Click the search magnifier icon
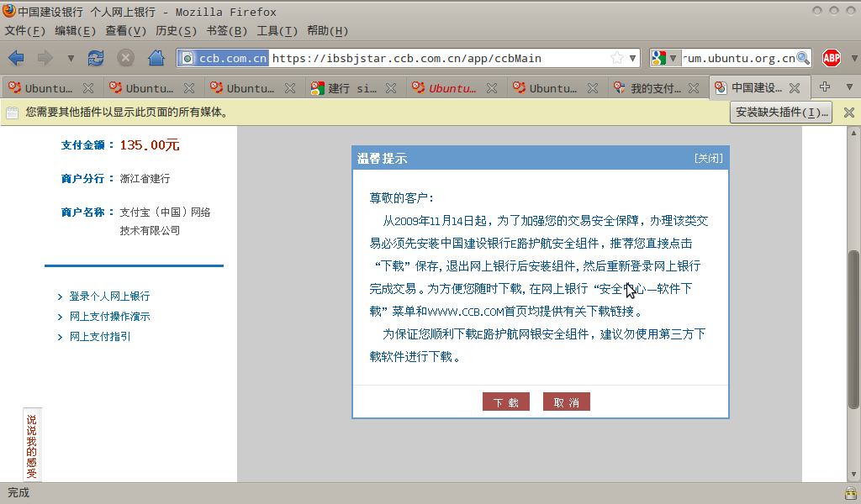This screenshot has height=504, width=861. (x=803, y=58)
